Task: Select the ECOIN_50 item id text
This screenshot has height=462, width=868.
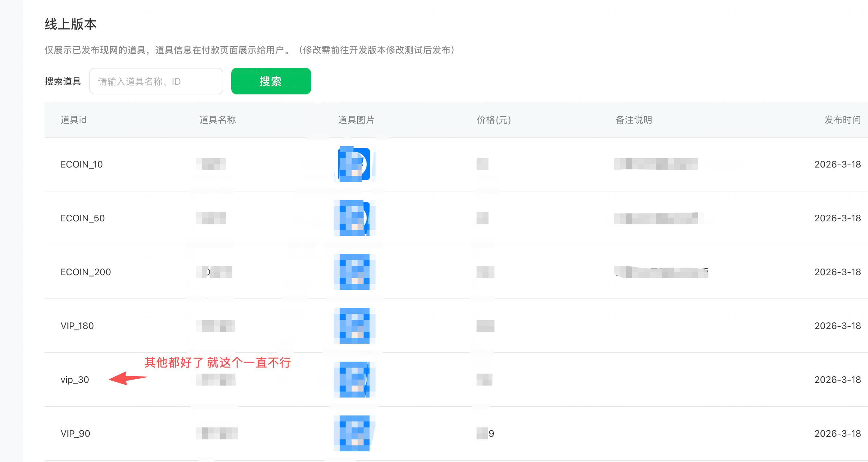Action: click(x=82, y=218)
